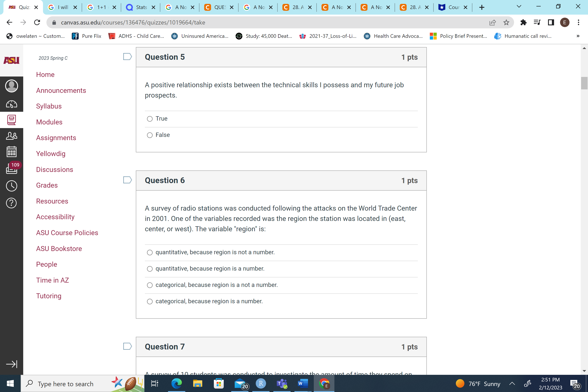Flag Question 5 with its bookmark icon
Viewport: 588px width, 392px height.
[127, 57]
